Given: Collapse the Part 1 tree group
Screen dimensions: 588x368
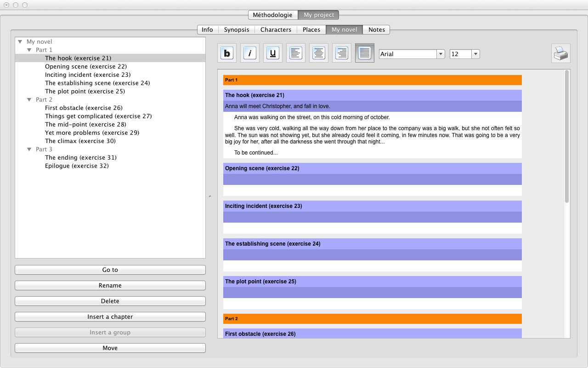Looking at the screenshot, I should coord(29,50).
